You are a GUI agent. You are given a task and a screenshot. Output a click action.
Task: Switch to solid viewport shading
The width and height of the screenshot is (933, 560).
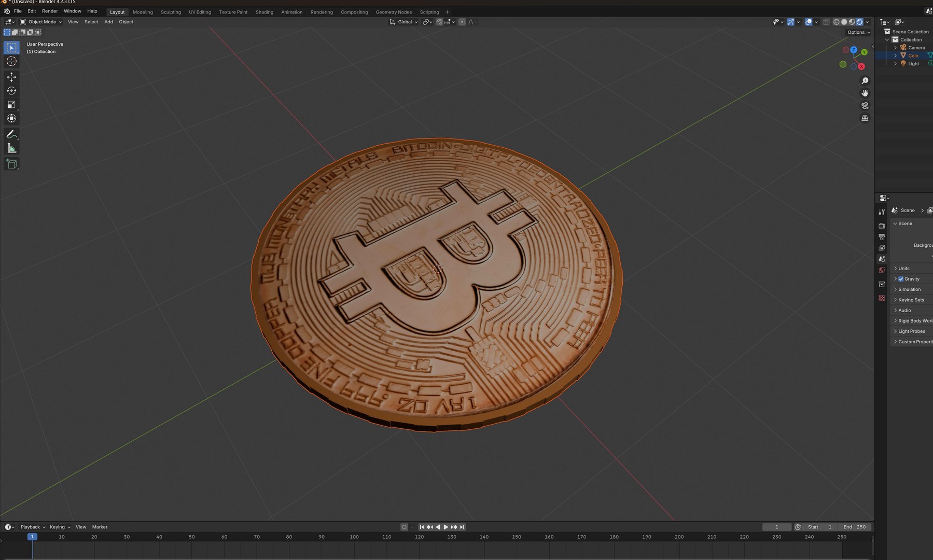point(844,22)
